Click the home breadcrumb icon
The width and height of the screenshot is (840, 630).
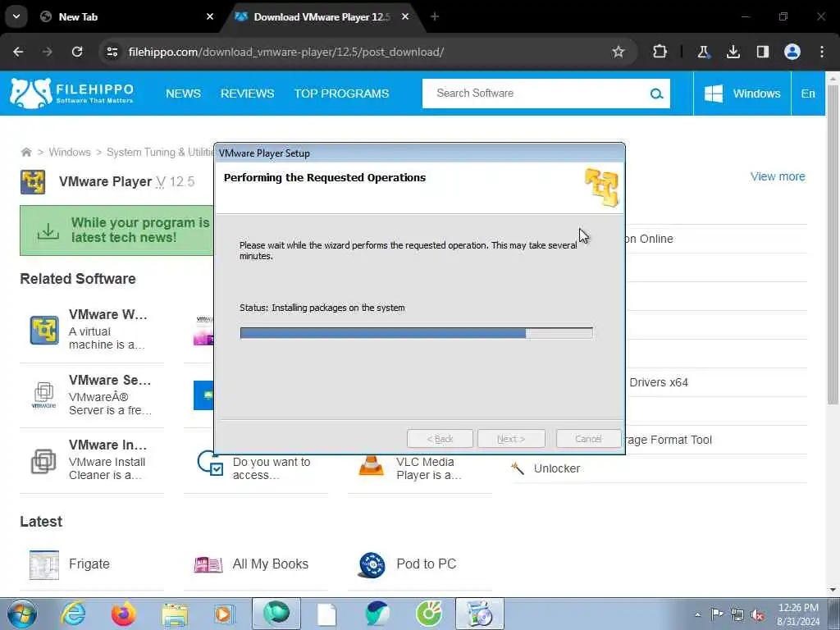coord(25,152)
